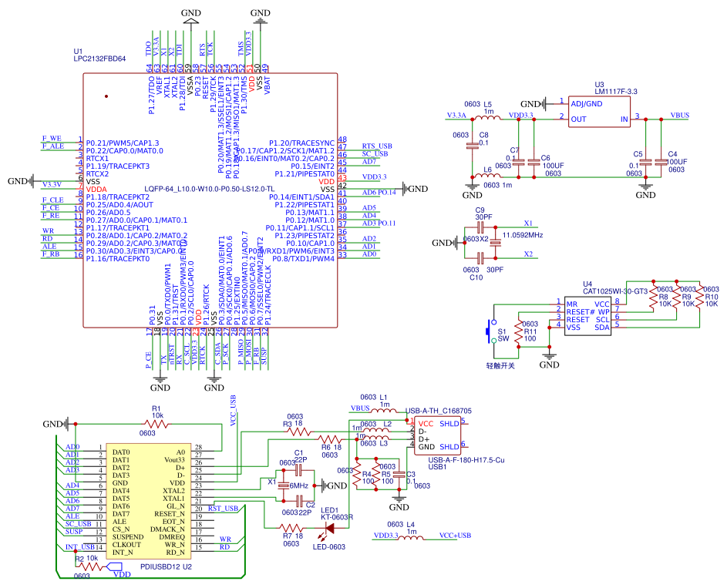
Task: Select the 11.0592MHz crystal symbol
Action: point(495,243)
